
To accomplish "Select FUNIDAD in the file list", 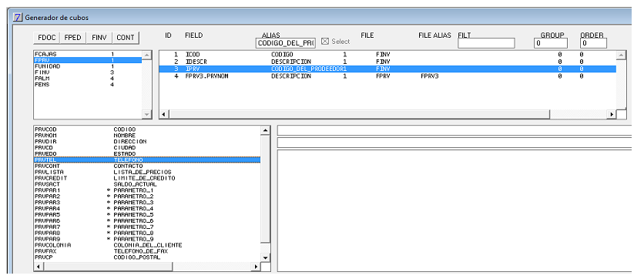I will click(88, 66).
